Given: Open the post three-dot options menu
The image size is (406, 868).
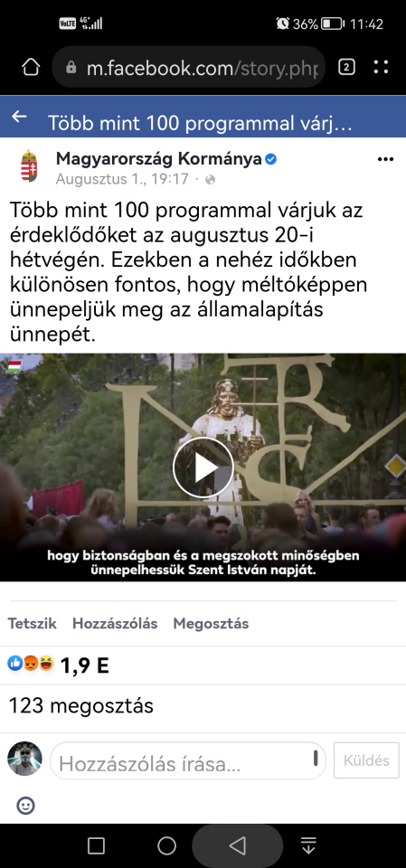Looking at the screenshot, I should click(x=385, y=159).
